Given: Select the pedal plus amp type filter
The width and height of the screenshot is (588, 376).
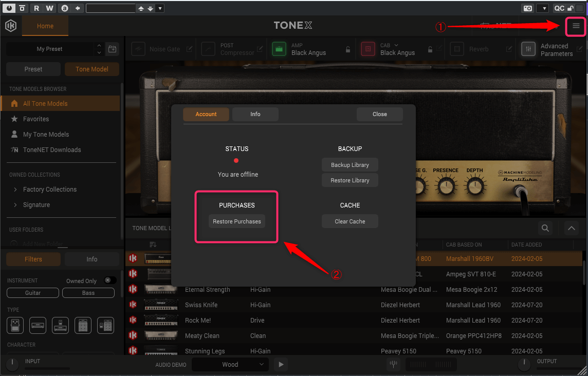Looking at the screenshot, I should (x=60, y=325).
